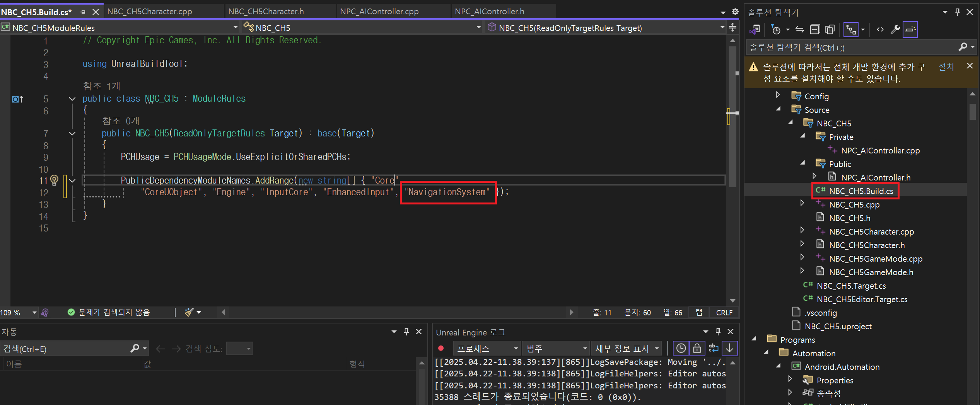Pin the Solution Explorer panel
The image size is (980, 405).
pyautogui.click(x=957, y=12)
